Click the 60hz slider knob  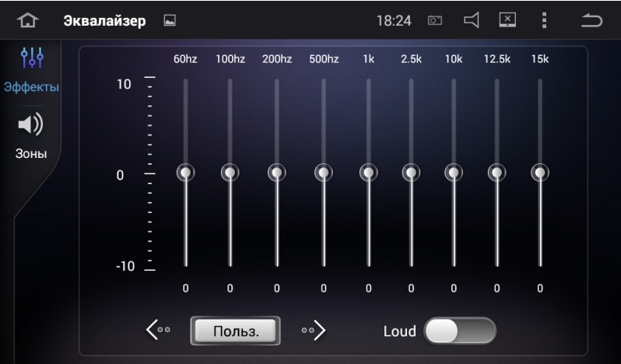coord(185,173)
